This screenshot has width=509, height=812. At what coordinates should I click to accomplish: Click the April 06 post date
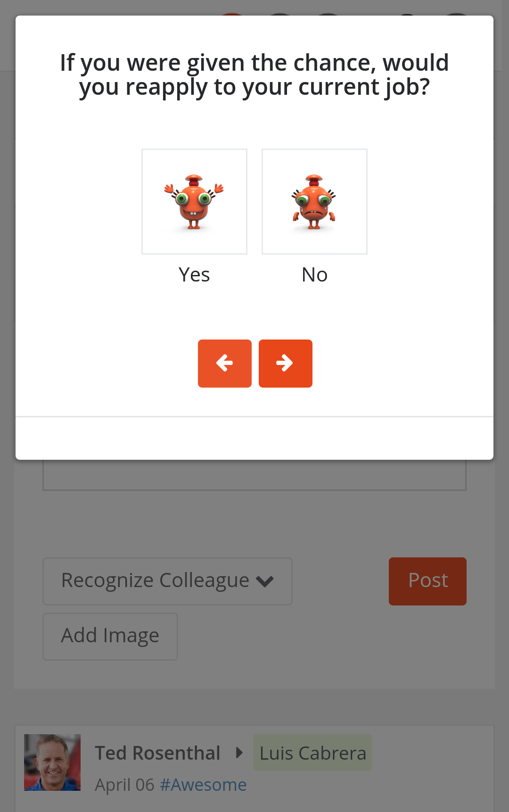[x=124, y=785]
